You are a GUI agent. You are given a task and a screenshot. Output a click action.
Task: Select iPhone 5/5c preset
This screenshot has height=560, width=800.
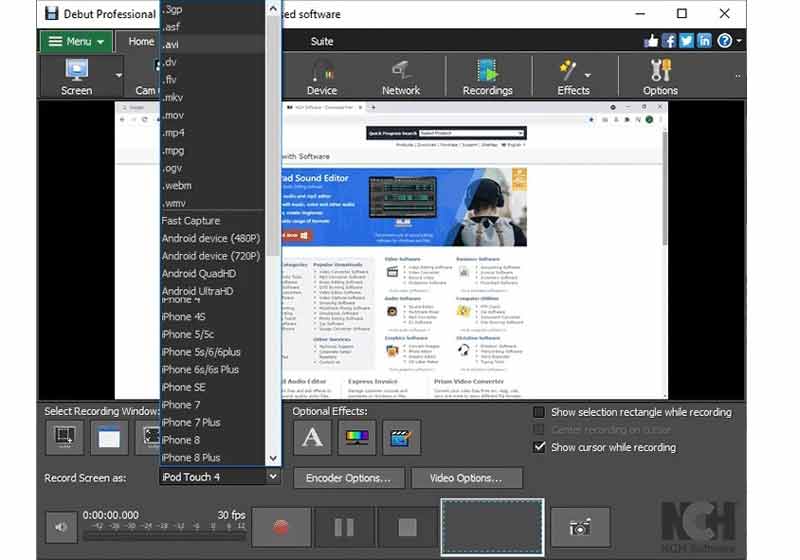pos(213,335)
